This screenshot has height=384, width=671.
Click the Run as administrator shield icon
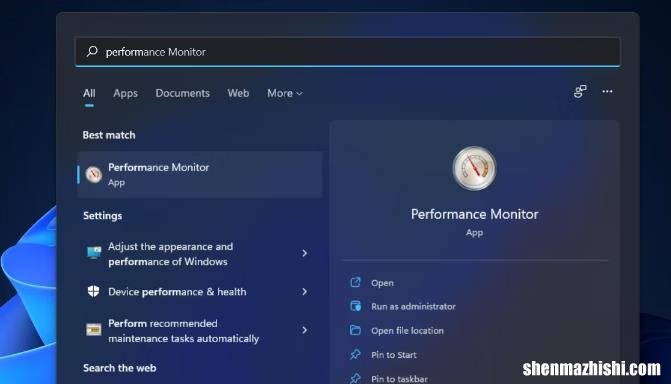pos(355,306)
